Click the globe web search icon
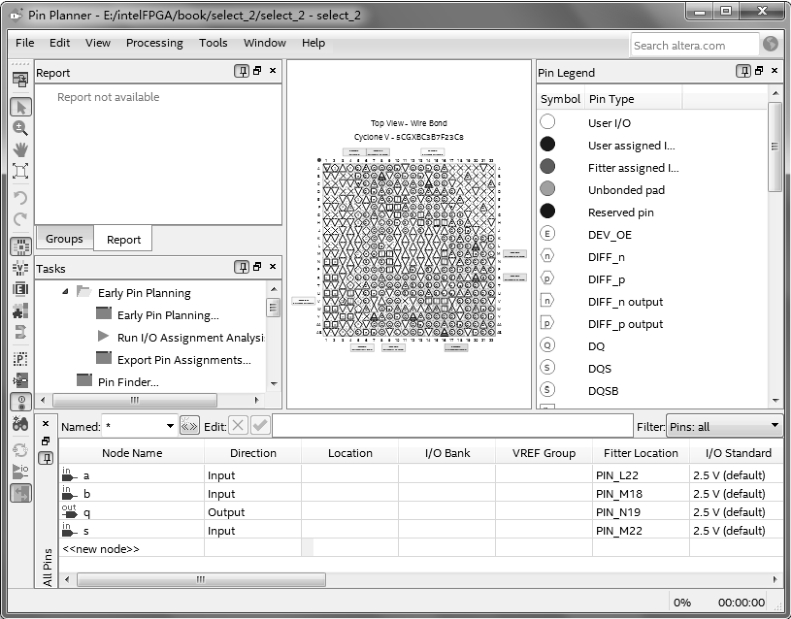791x619 pixels. click(x=770, y=44)
